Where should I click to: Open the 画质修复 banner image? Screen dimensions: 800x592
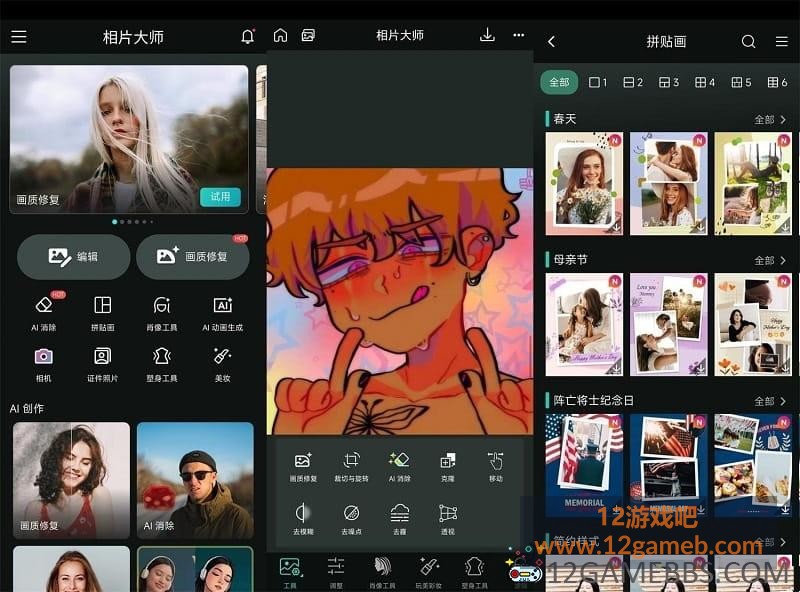point(129,139)
